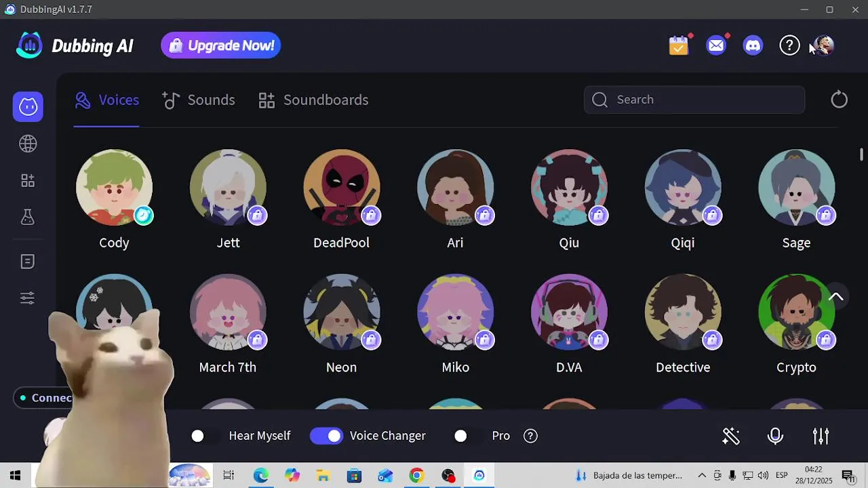Open the ESP language indicator
This screenshot has width=868, height=488.
(781, 476)
